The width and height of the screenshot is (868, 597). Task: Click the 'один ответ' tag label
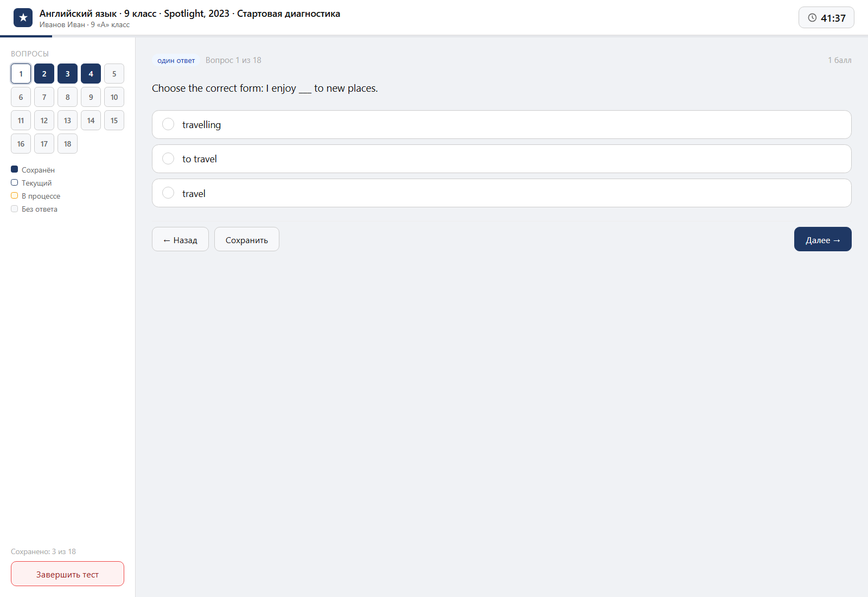tap(176, 60)
